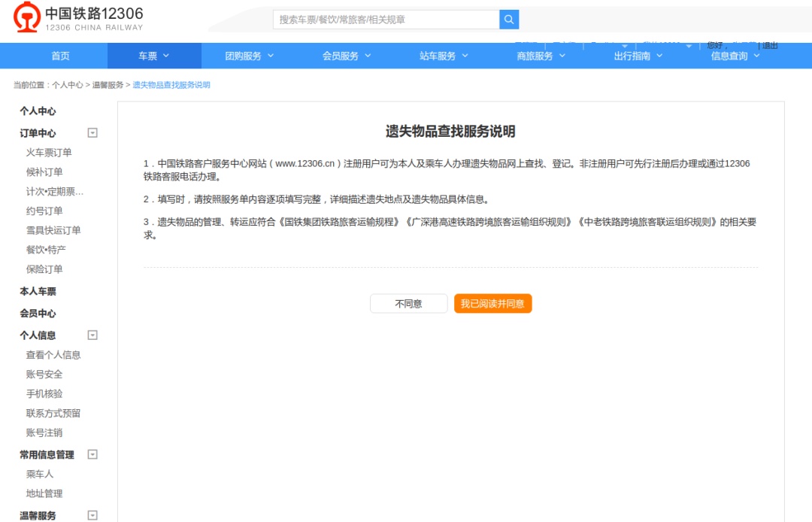
Task: Select 乘车人 under 常用信息管理
Action: click(40, 475)
